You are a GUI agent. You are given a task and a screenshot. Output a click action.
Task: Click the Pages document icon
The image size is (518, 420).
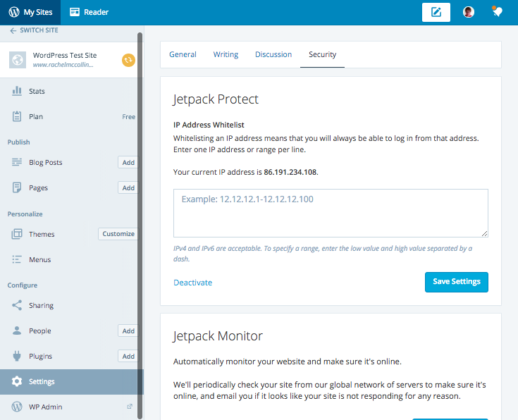(17, 187)
